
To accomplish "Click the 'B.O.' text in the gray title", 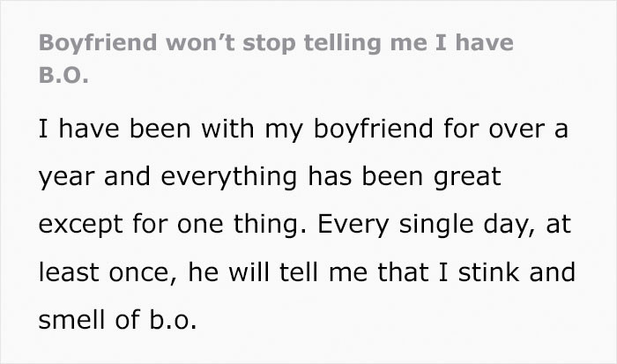I will [63, 74].
